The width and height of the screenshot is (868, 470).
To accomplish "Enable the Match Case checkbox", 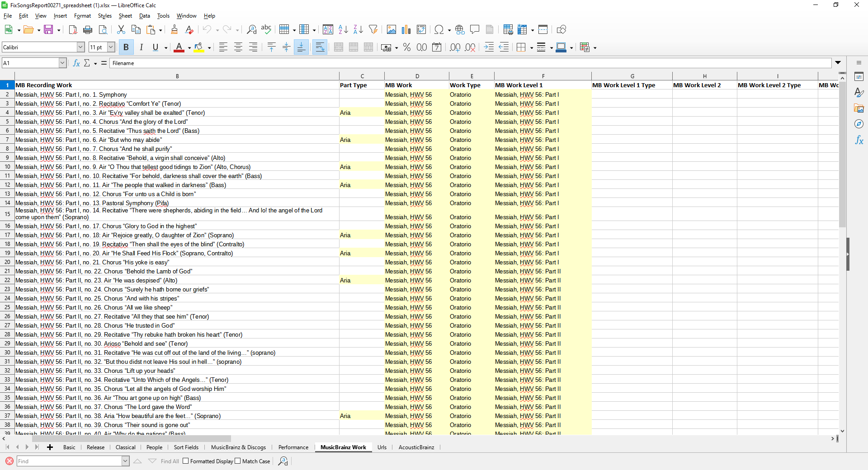I will coord(238,461).
